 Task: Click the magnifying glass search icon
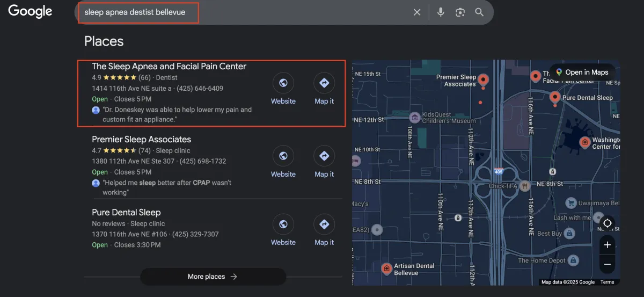click(479, 12)
